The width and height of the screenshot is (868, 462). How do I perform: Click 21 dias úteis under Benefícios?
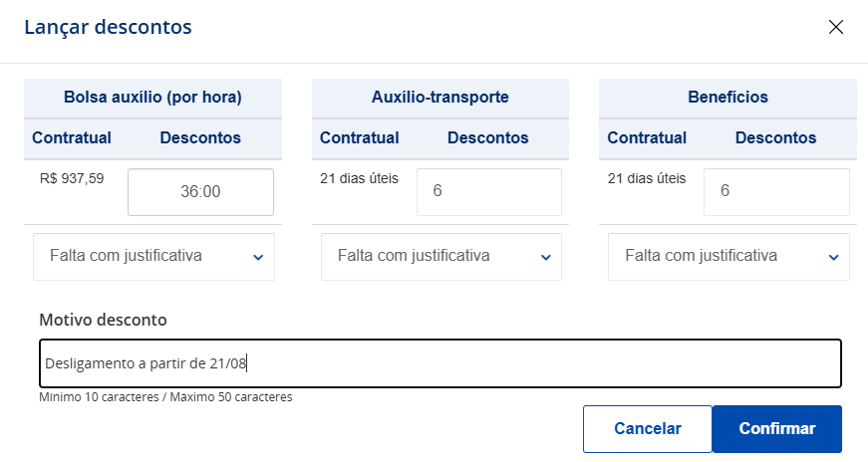tap(647, 179)
